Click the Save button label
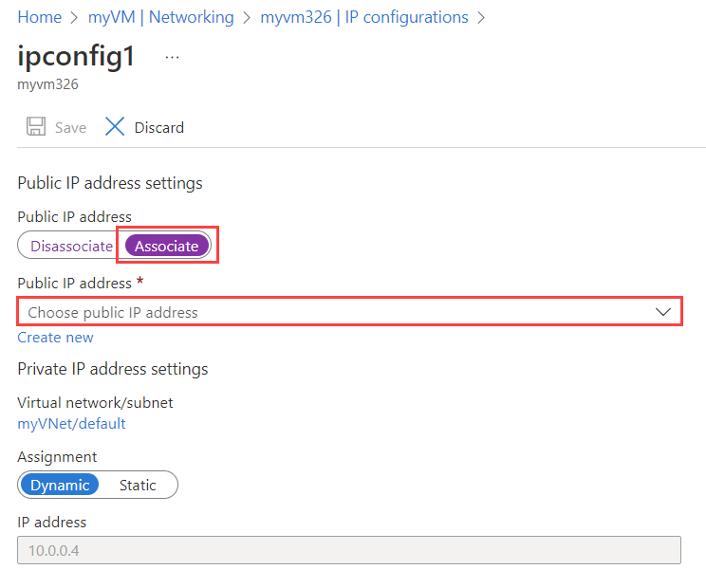 tap(70, 127)
